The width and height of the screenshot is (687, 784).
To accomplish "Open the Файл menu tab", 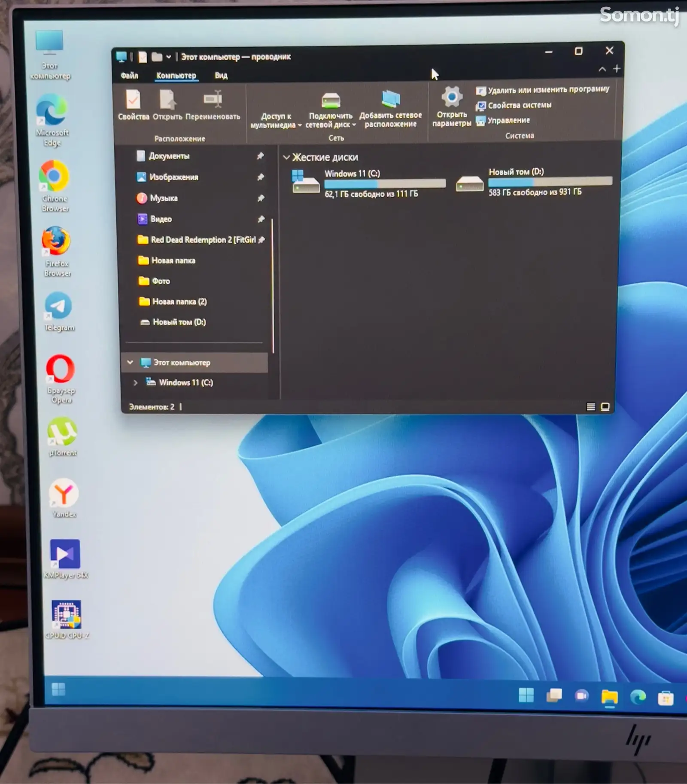I will pos(129,76).
